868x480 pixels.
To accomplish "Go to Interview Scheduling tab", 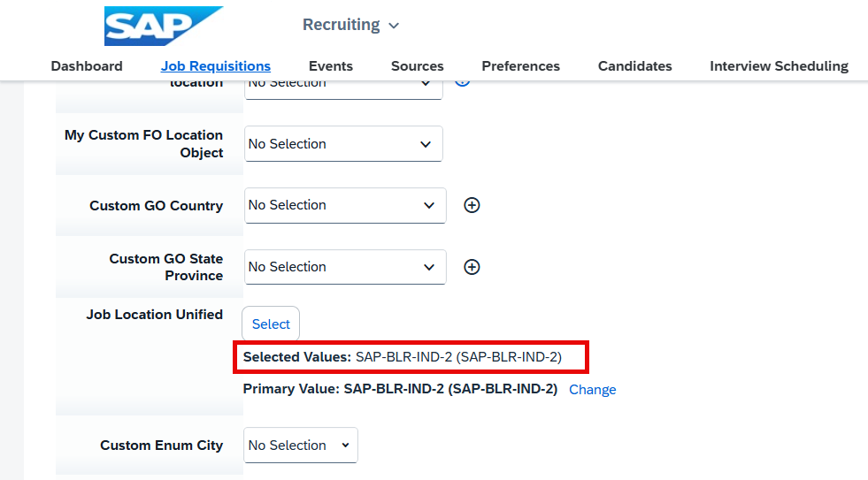I will pos(779,65).
